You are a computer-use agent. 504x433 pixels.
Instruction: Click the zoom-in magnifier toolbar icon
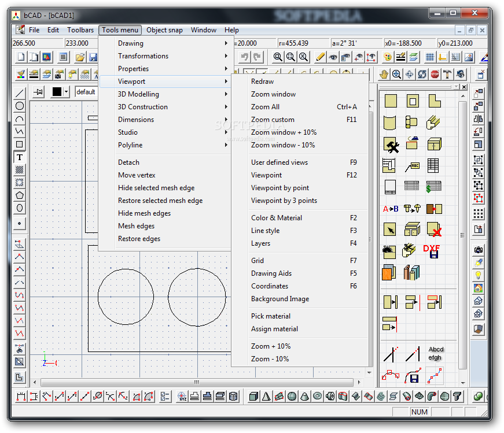(x=396, y=75)
